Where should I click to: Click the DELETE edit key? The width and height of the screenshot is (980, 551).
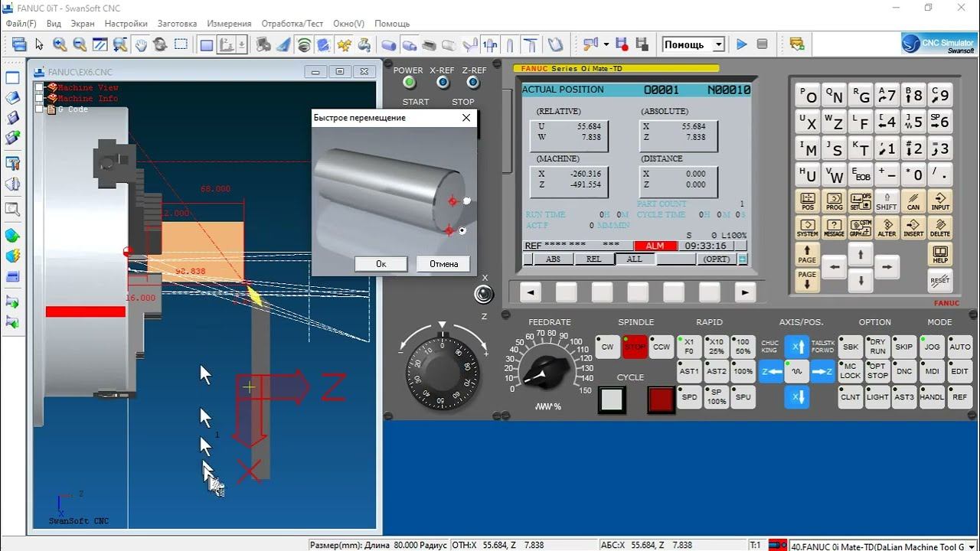point(940,228)
